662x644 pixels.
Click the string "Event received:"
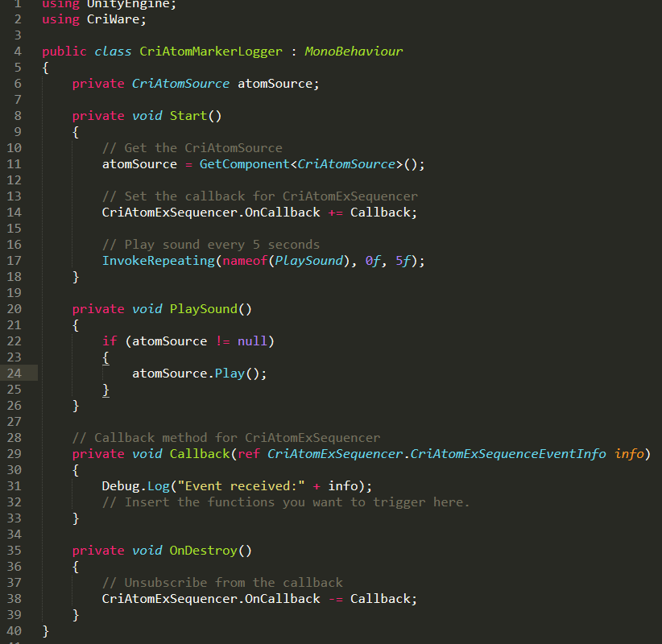tap(241, 485)
